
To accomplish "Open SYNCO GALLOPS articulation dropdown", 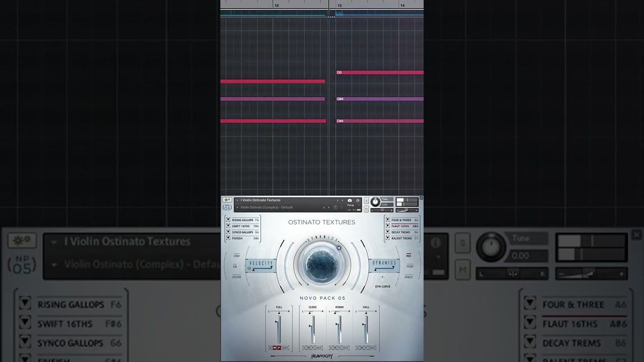I will point(228,232).
